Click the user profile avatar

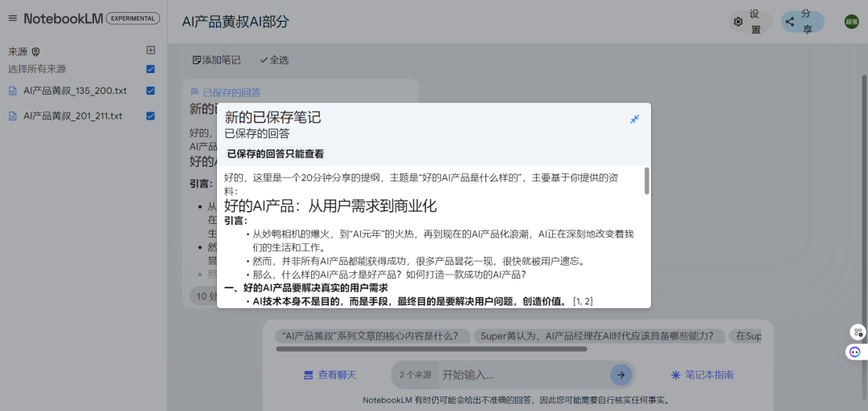851,22
